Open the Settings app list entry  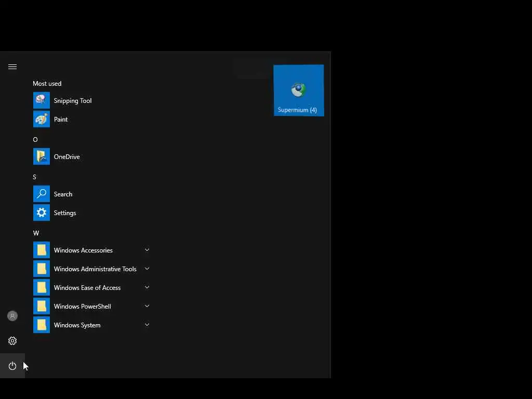[x=65, y=213]
